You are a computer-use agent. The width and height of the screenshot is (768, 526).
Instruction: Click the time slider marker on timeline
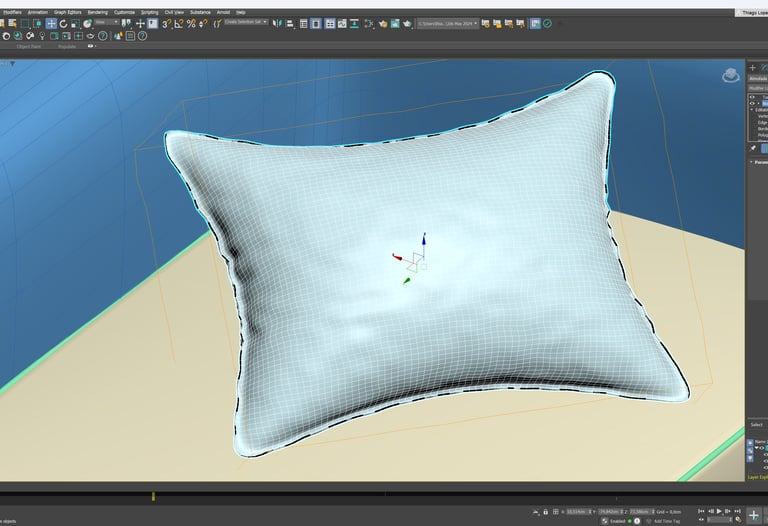[x=153, y=496]
